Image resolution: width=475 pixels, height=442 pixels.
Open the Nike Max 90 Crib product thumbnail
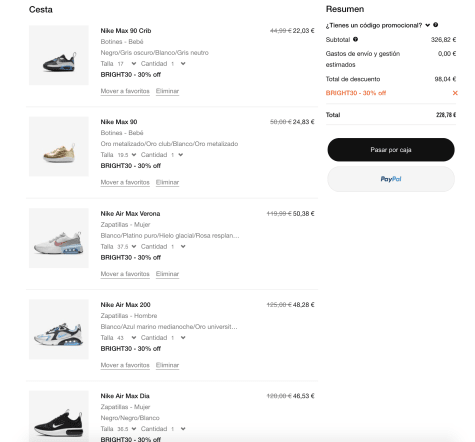(59, 55)
